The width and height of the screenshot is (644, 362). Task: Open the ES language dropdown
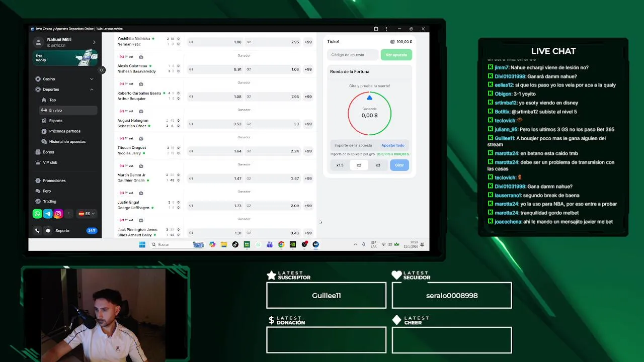point(87,214)
